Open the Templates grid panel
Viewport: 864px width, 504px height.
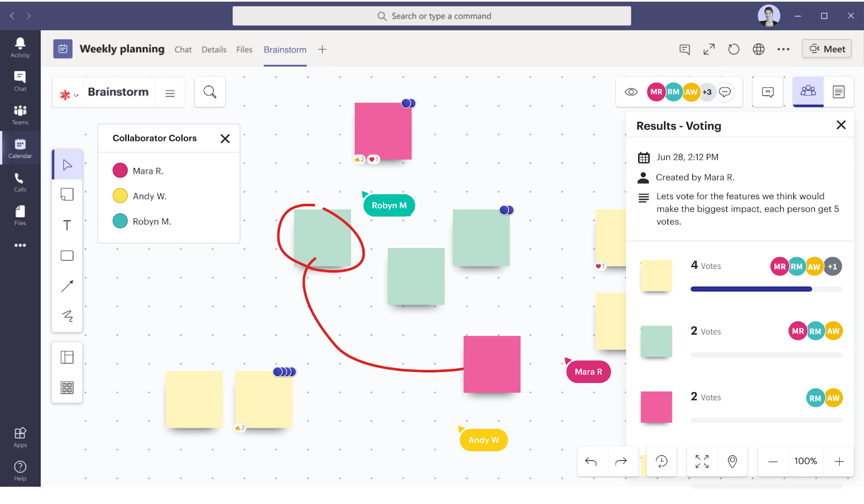click(67, 387)
